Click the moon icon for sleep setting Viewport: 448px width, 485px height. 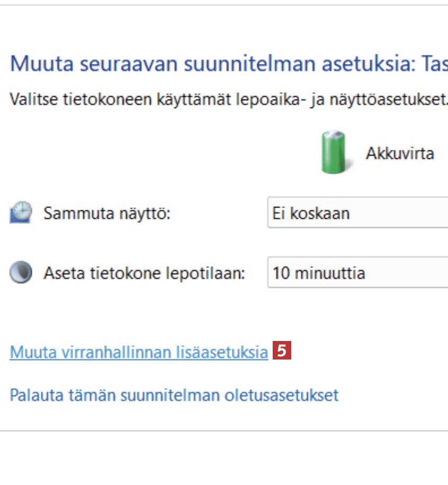(x=21, y=273)
